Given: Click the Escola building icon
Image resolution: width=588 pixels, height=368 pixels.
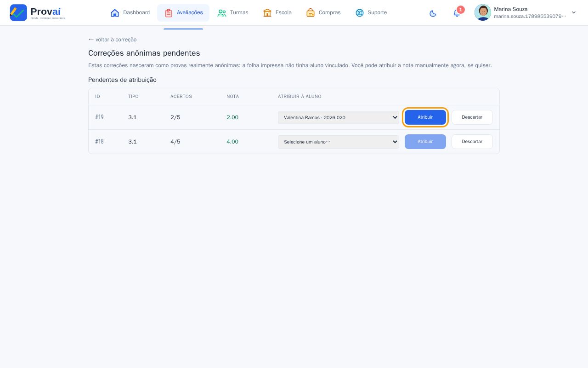Looking at the screenshot, I should (267, 13).
